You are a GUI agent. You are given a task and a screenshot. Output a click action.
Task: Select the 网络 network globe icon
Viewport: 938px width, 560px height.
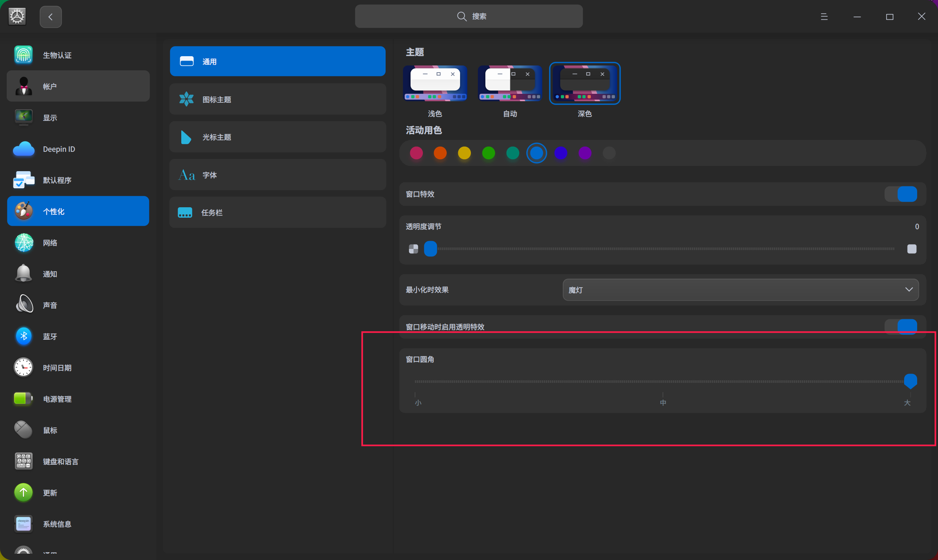[23, 242]
